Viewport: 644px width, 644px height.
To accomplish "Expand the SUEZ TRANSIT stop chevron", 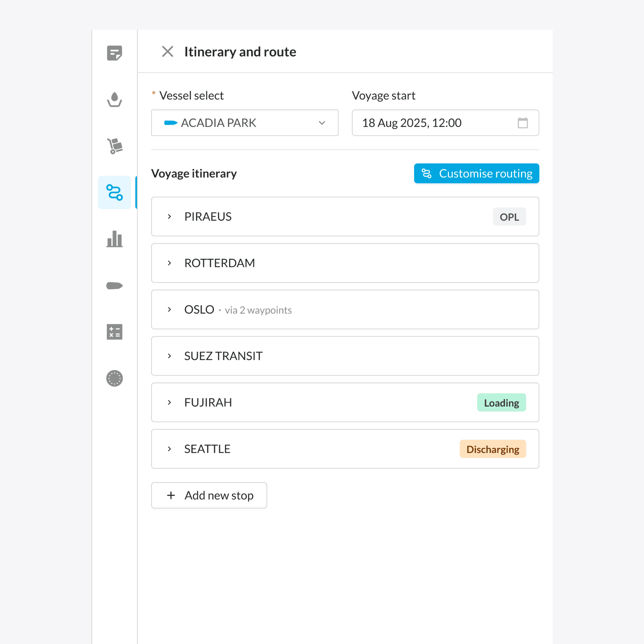I will tap(169, 356).
